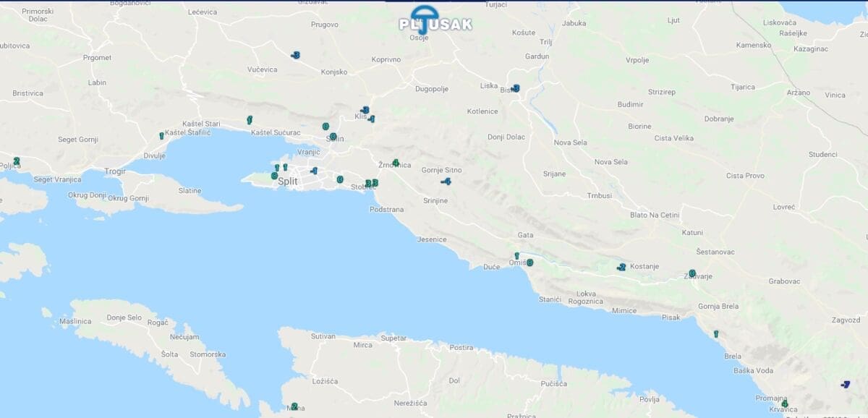Open the -4 marker near Gornje Sitno
The height and width of the screenshot is (418, 868).
coord(446,182)
